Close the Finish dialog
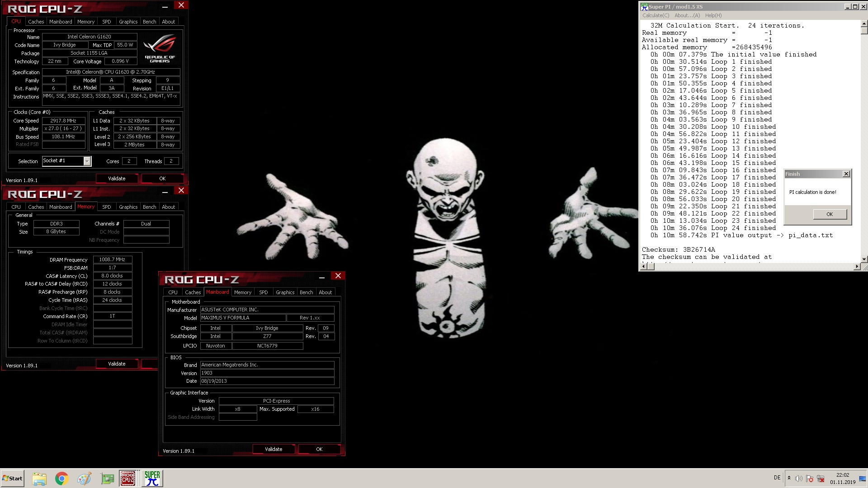Screen dimensions: 868x488 (x=846, y=174)
